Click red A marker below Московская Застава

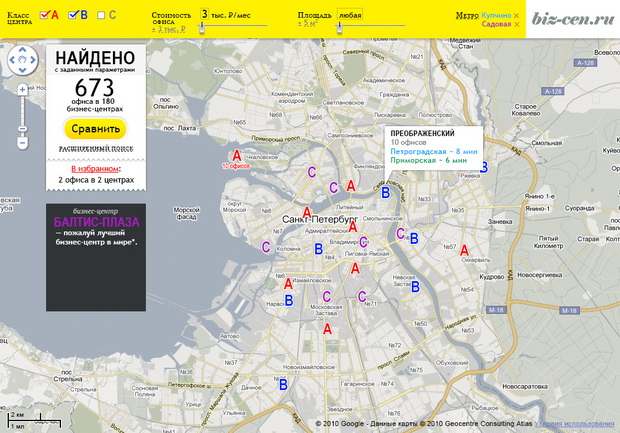(327, 329)
